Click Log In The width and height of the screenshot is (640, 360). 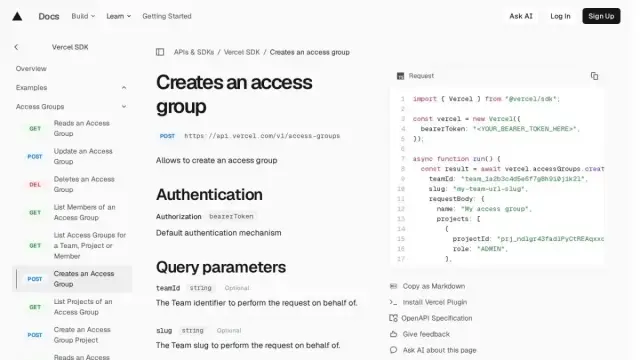[560, 16]
